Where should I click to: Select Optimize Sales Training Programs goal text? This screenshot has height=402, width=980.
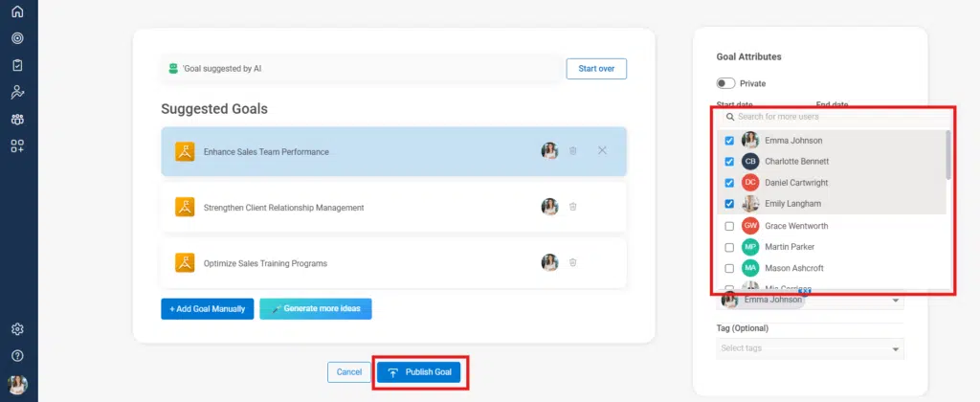266,264
